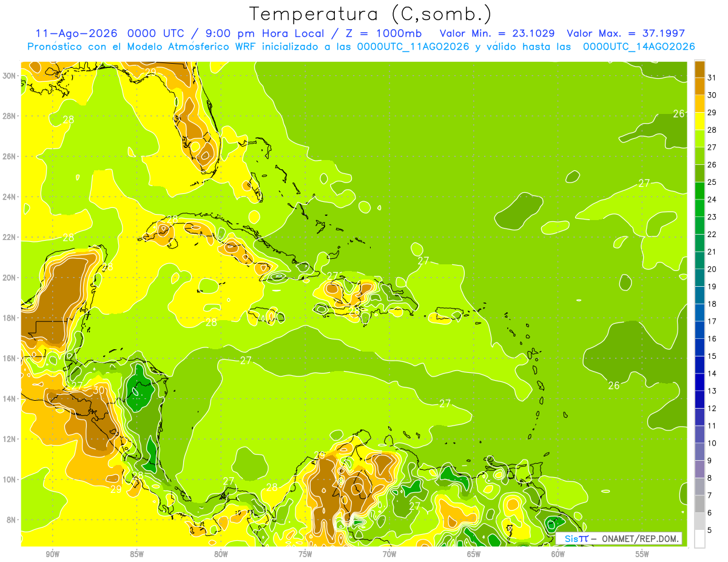728x562 pixels.
Task: Click the 18N latitude axis label
Action: pyautogui.click(x=9, y=318)
